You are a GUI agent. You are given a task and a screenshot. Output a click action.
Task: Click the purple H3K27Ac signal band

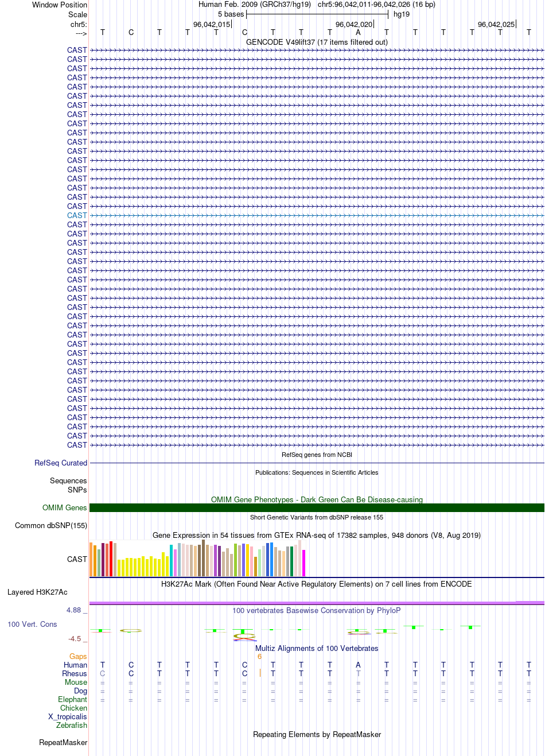317,603
